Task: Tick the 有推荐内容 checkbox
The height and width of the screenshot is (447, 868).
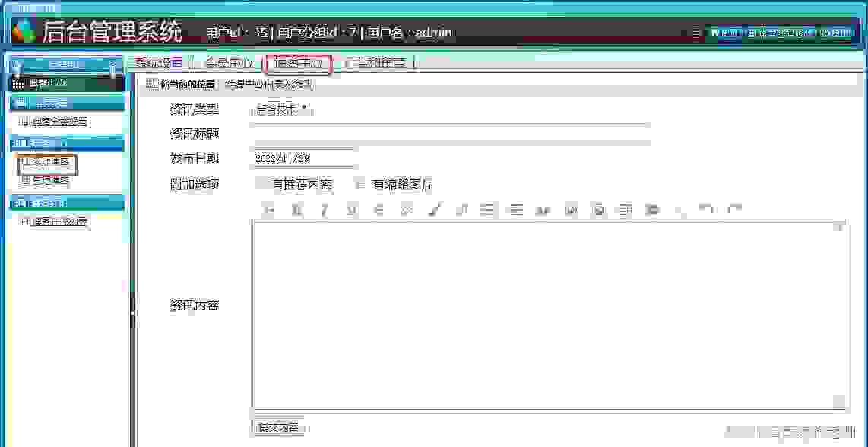Action: point(261,185)
